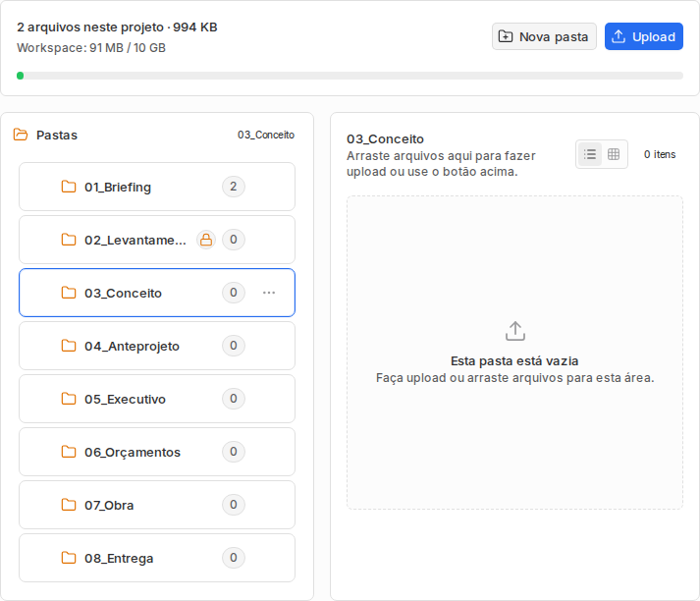Click the 02_Levantame... folder icon
The width and height of the screenshot is (700, 601).
pyautogui.click(x=69, y=240)
